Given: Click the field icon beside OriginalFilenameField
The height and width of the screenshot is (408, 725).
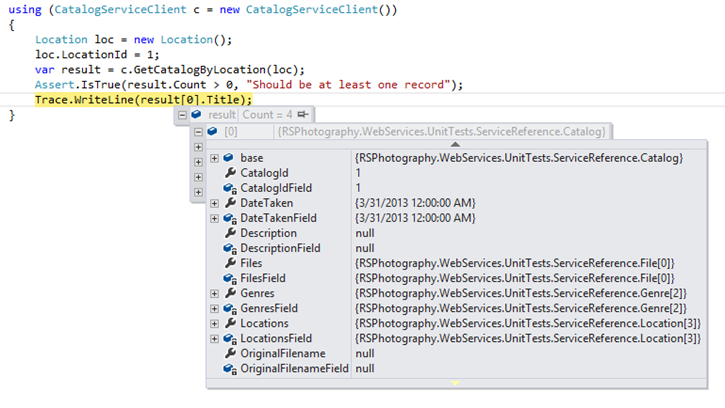Looking at the screenshot, I should coord(229,368).
